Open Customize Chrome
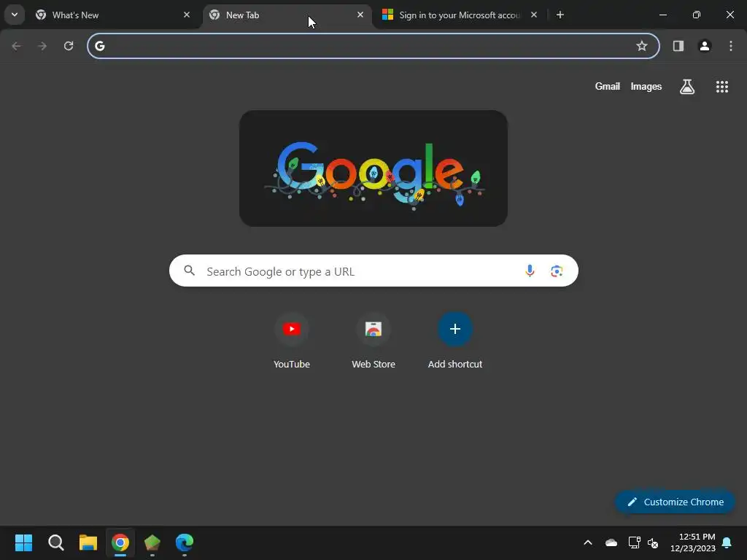The width and height of the screenshot is (747, 560). 675,502
